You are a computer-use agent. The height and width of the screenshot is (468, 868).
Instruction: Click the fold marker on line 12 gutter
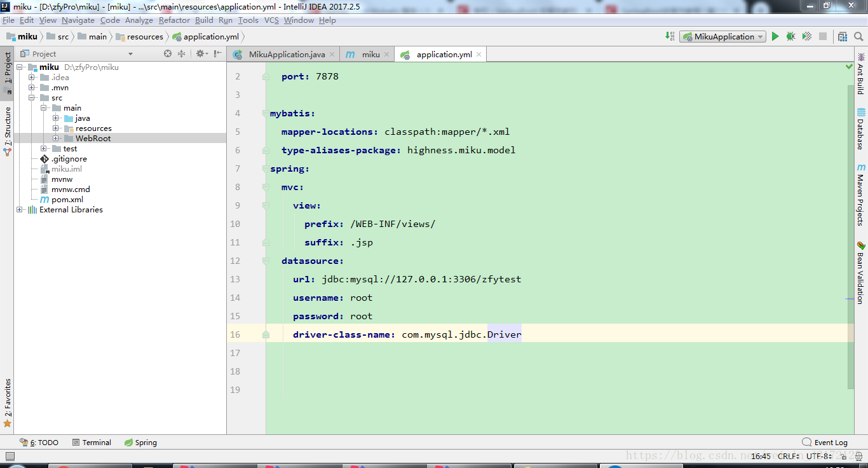(x=266, y=261)
